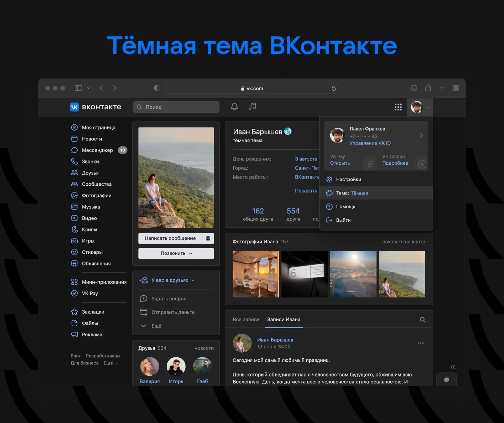Toggle Safari sidebar button
504x423 pixels.
tap(78, 88)
